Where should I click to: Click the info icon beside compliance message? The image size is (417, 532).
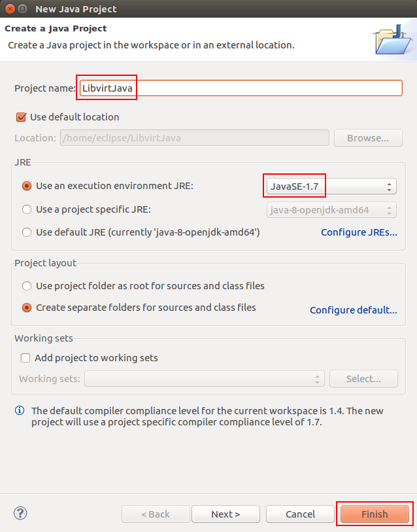click(x=20, y=410)
